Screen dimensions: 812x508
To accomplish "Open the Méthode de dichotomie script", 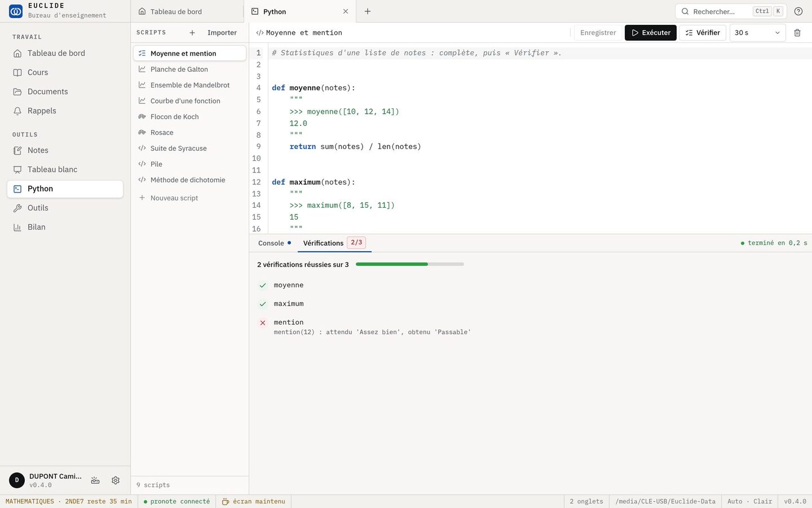I will pyautogui.click(x=189, y=180).
